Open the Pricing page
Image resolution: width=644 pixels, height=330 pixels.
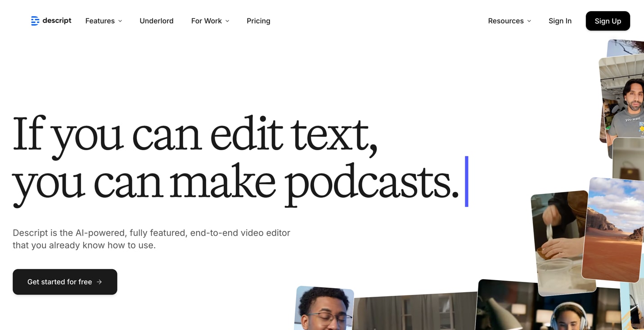click(x=258, y=21)
